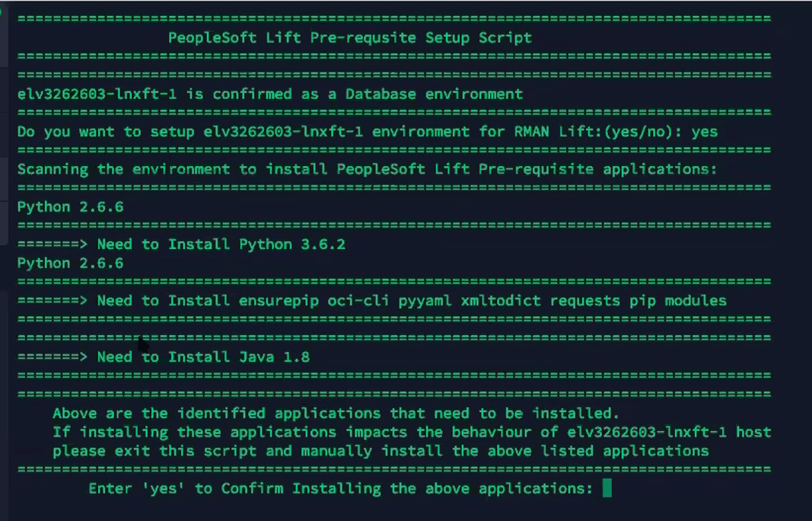Click the second 'Python 2.6.6' output line

tap(71, 264)
